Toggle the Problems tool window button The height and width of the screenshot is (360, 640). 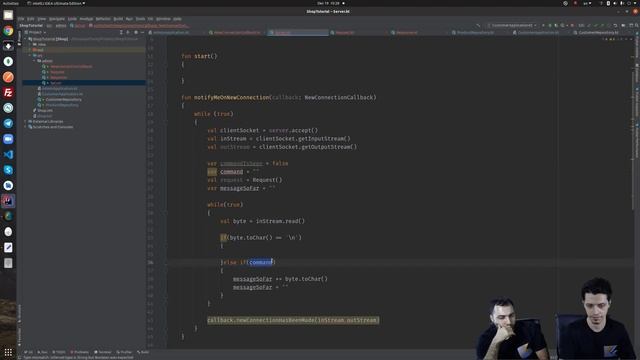tap(80, 352)
